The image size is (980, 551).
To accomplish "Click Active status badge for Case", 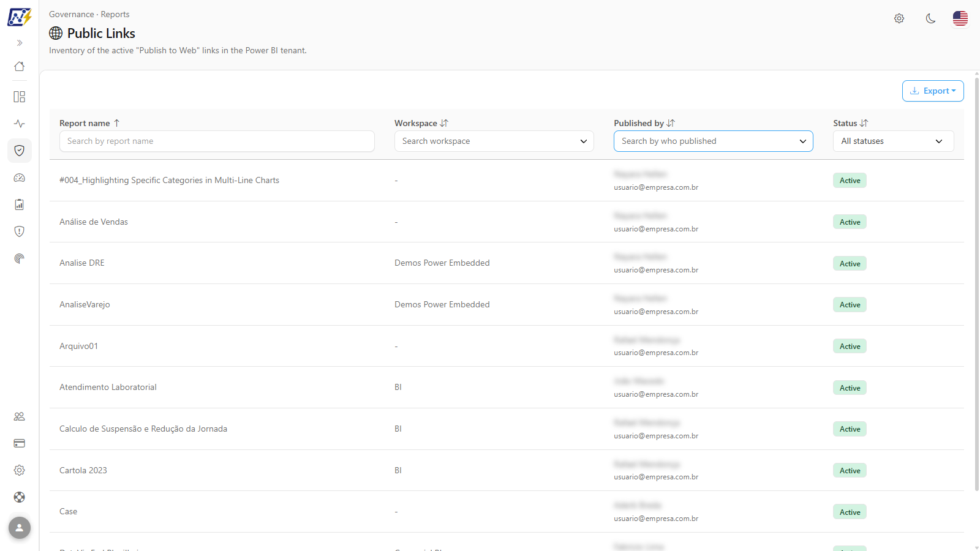I will pos(850,512).
